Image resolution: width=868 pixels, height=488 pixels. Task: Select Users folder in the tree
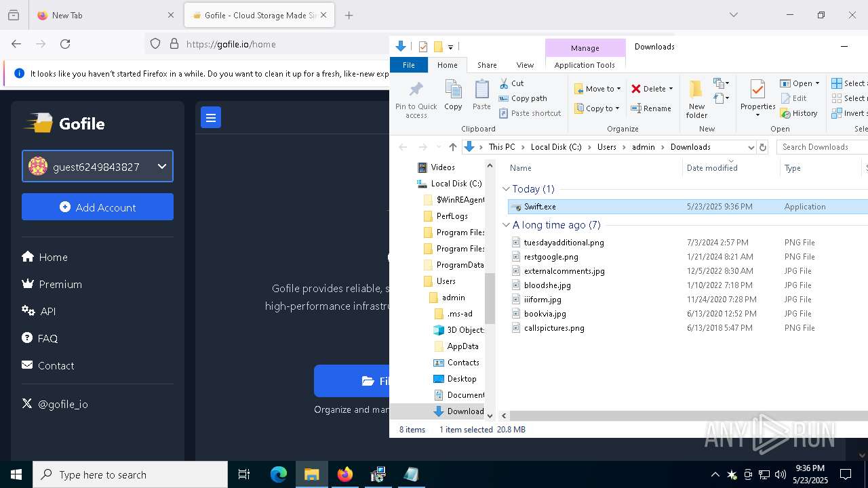pos(439,281)
